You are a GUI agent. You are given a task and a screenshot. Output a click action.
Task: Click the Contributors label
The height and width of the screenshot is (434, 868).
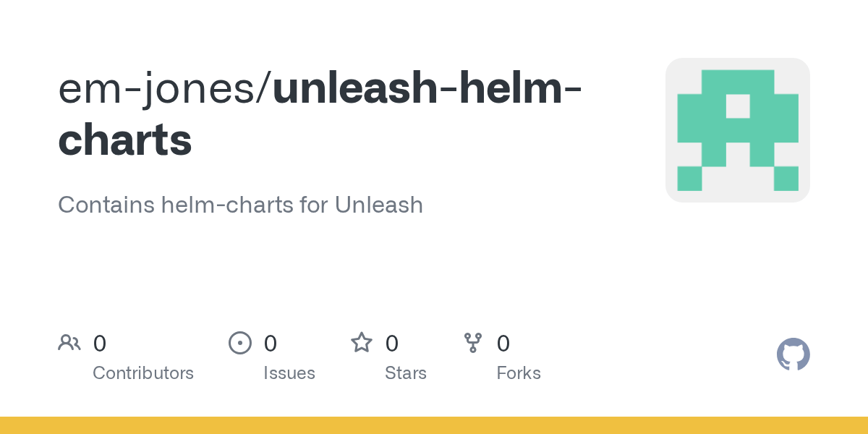click(x=143, y=373)
